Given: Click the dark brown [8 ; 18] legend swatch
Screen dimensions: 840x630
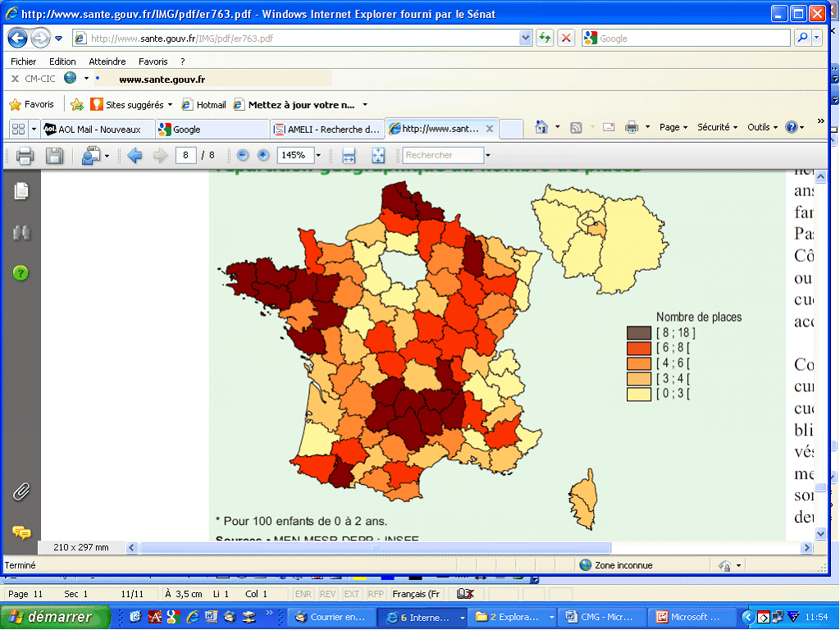Looking at the screenshot, I should 639,333.
